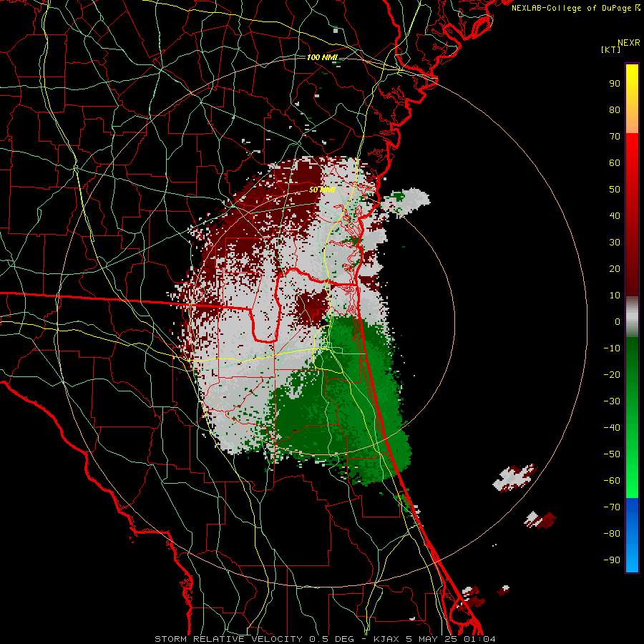The image size is (644, 644).
Task: Click the Storm Relative Velocity caption at the bottom
Action: (325, 639)
